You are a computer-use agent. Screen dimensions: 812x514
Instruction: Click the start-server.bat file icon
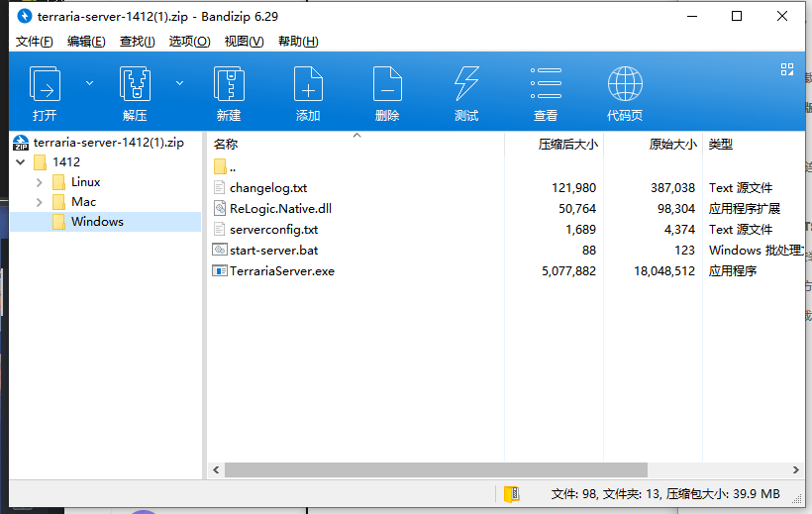coord(220,250)
